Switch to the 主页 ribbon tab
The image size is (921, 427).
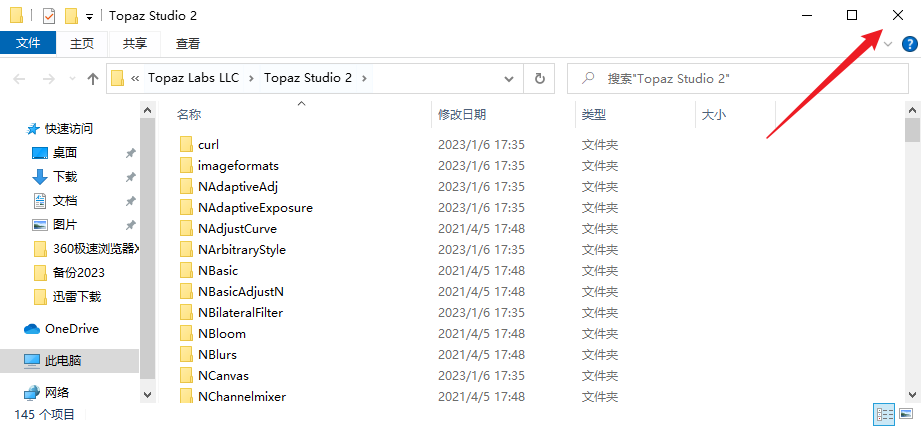[x=82, y=43]
